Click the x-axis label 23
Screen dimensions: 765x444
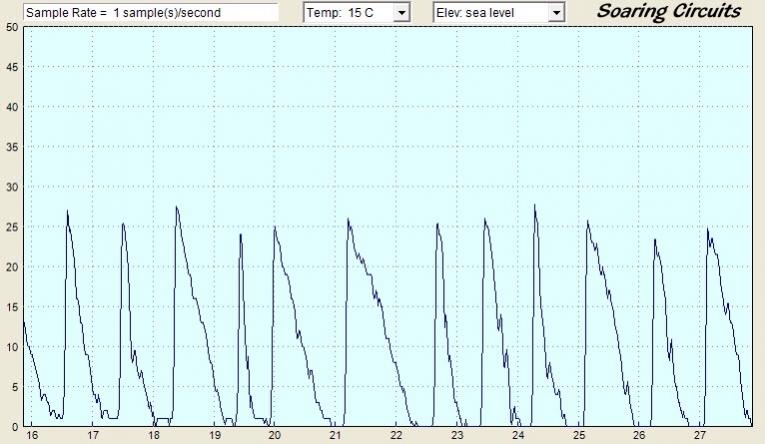(457, 435)
